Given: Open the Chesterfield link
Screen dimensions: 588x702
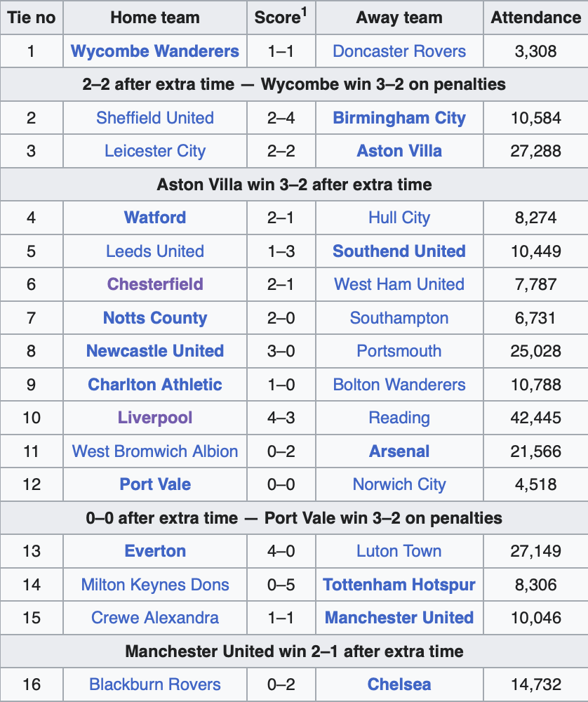Looking at the screenshot, I should pos(155,284).
